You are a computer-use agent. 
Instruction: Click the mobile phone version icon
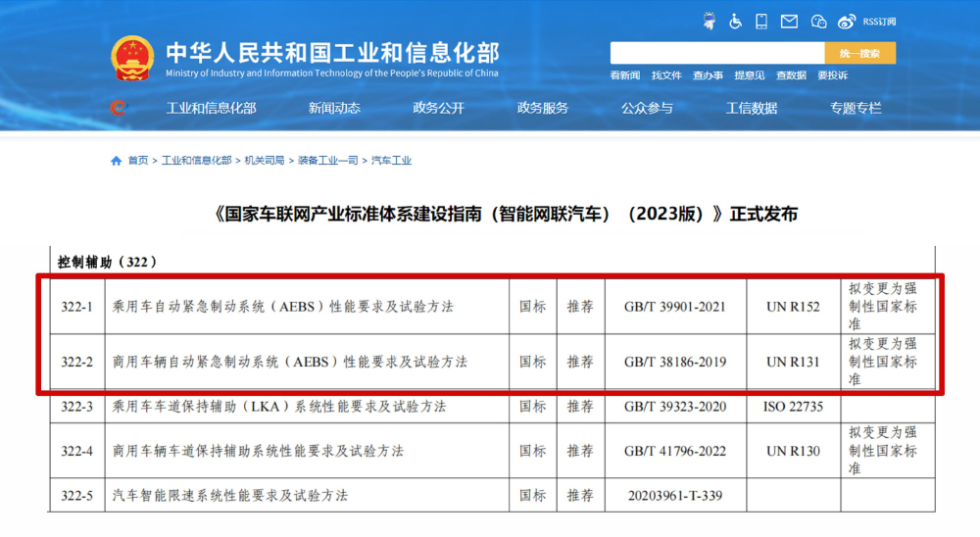click(x=761, y=22)
